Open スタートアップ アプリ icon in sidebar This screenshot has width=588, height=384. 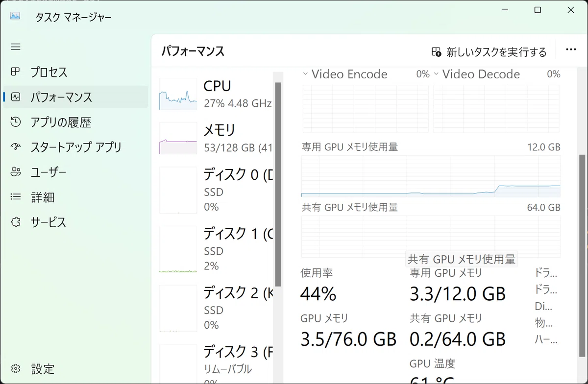tap(16, 147)
